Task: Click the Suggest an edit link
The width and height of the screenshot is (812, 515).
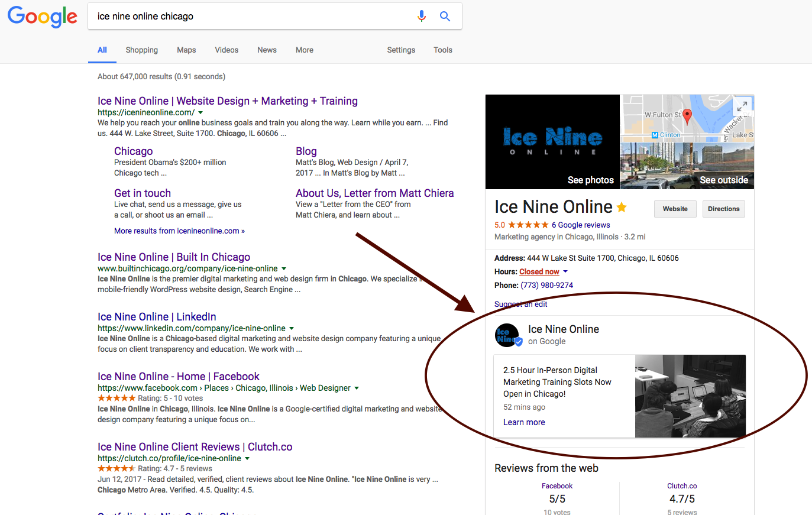Action: pyautogui.click(x=521, y=305)
